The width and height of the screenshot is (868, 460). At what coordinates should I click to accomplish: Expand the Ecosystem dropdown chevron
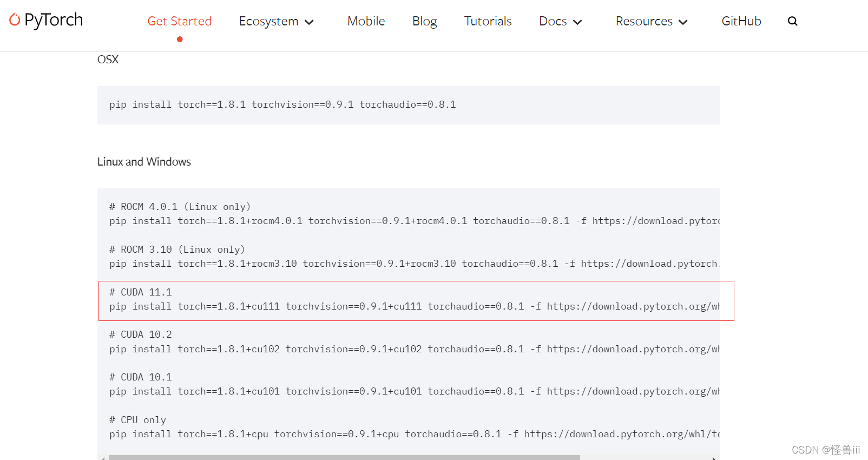[x=310, y=22]
